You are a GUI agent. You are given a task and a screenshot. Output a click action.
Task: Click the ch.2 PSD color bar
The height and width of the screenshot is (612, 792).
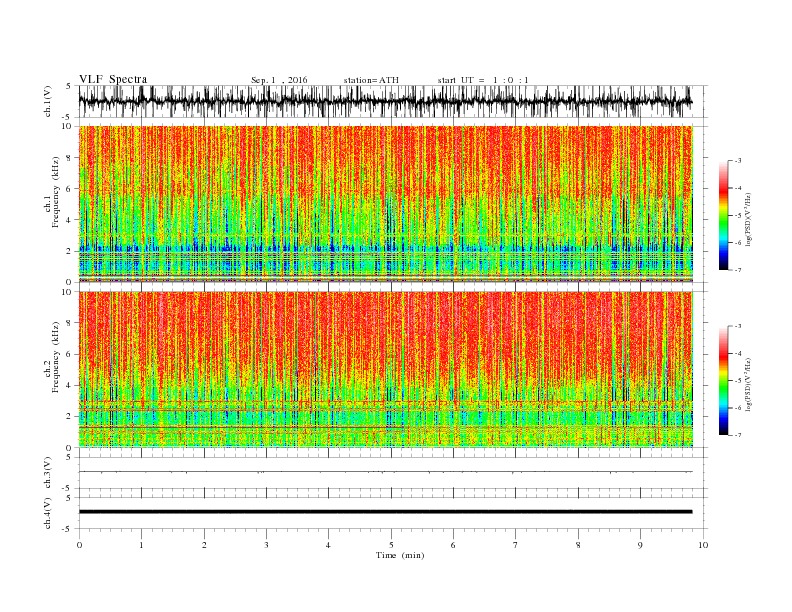723,381
